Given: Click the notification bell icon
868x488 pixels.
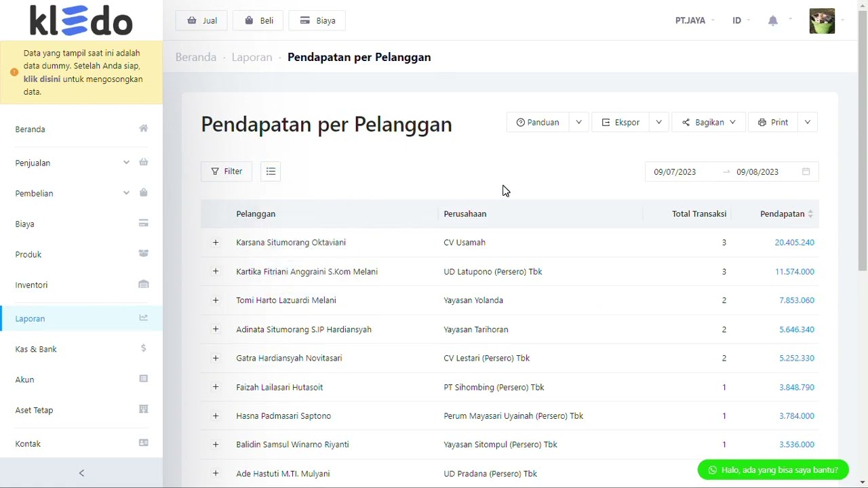Looking at the screenshot, I should [772, 21].
